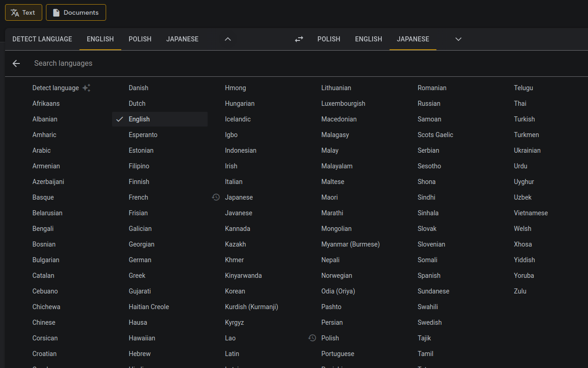Viewport: 588px width, 368px height.
Task: Pick Arabic as source language
Action: pyautogui.click(x=41, y=150)
